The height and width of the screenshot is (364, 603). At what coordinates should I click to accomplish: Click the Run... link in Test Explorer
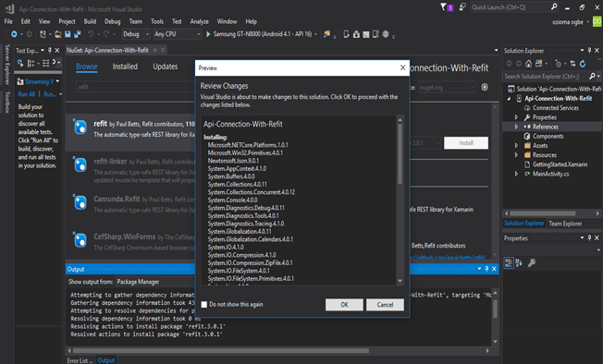tap(50, 94)
